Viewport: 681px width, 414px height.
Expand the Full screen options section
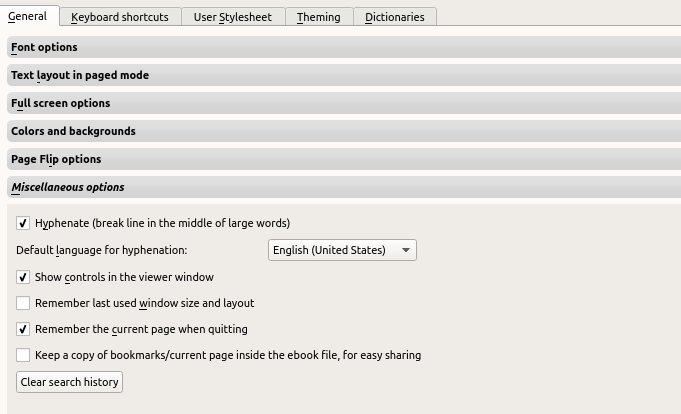[344, 103]
